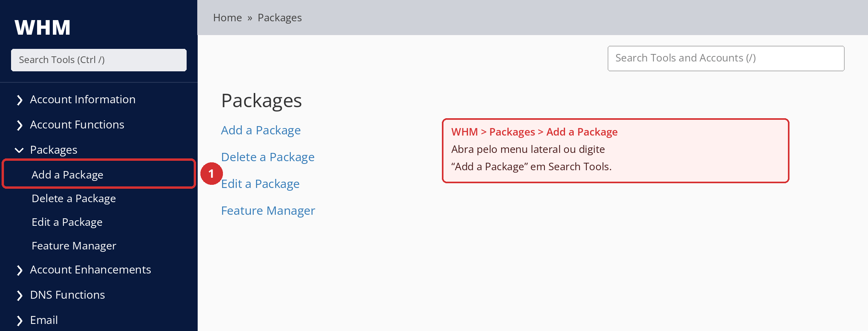Viewport: 868px width, 331px height.
Task: Open Email in sidebar
Action: coord(44,320)
